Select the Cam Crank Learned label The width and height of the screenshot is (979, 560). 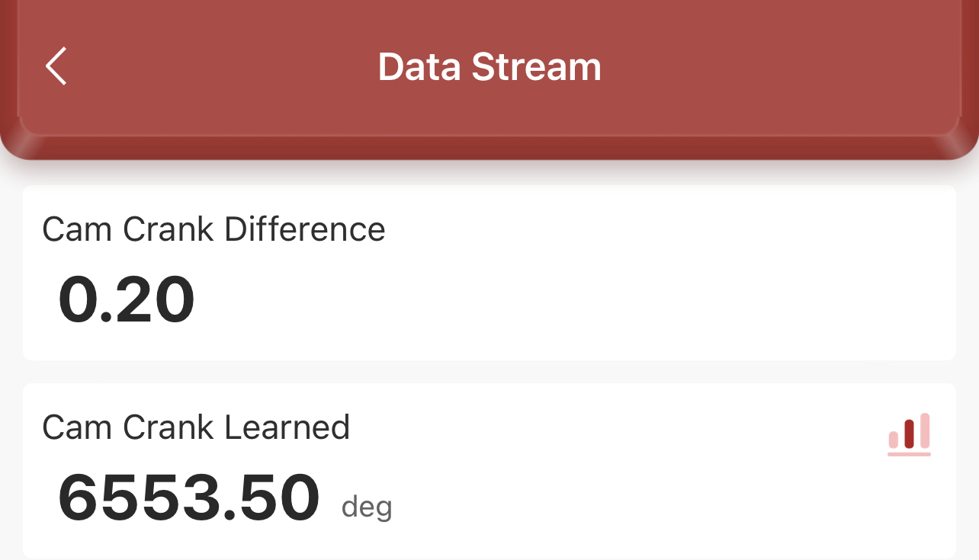(196, 427)
